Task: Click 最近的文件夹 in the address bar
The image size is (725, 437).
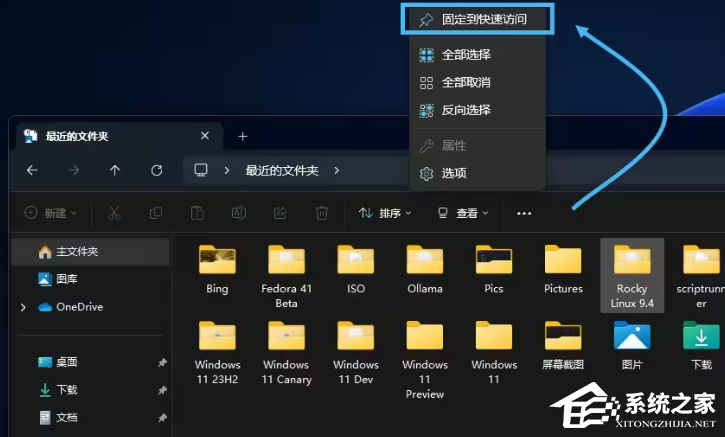Action: coord(282,171)
